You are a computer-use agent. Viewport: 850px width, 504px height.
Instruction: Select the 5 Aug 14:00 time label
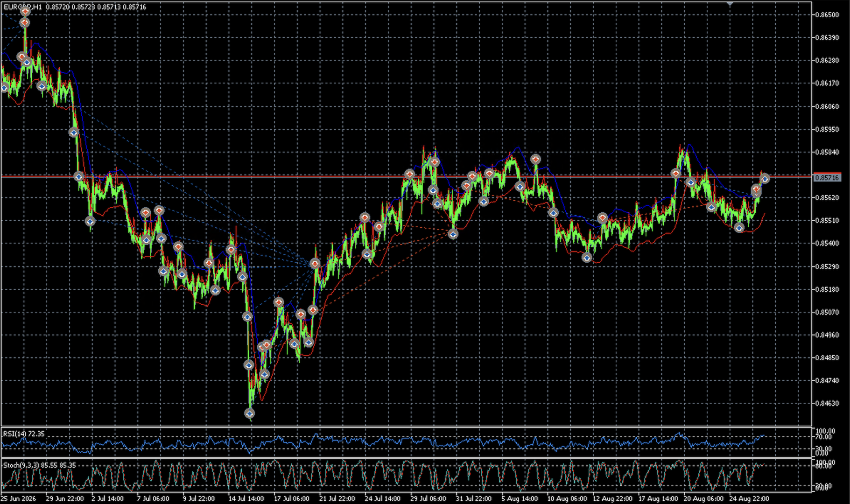pos(519,498)
